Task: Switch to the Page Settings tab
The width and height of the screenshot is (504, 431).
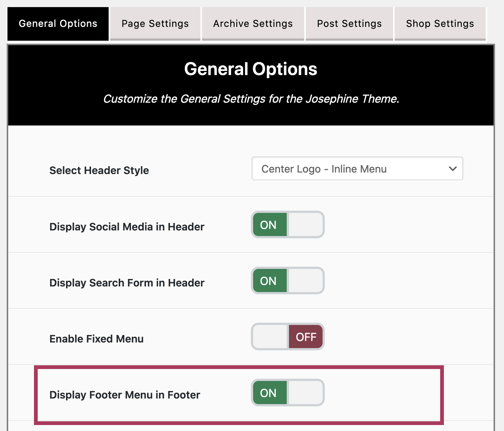Action: coord(155,24)
